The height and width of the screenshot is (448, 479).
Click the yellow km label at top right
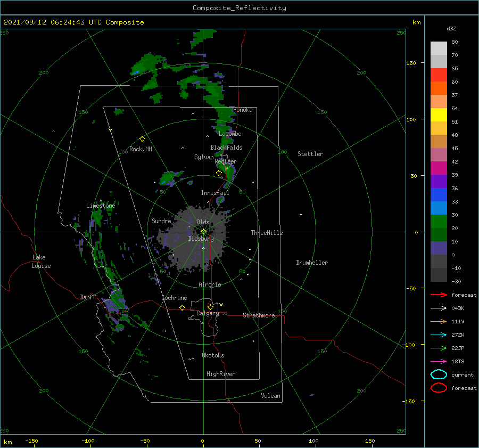click(x=416, y=22)
